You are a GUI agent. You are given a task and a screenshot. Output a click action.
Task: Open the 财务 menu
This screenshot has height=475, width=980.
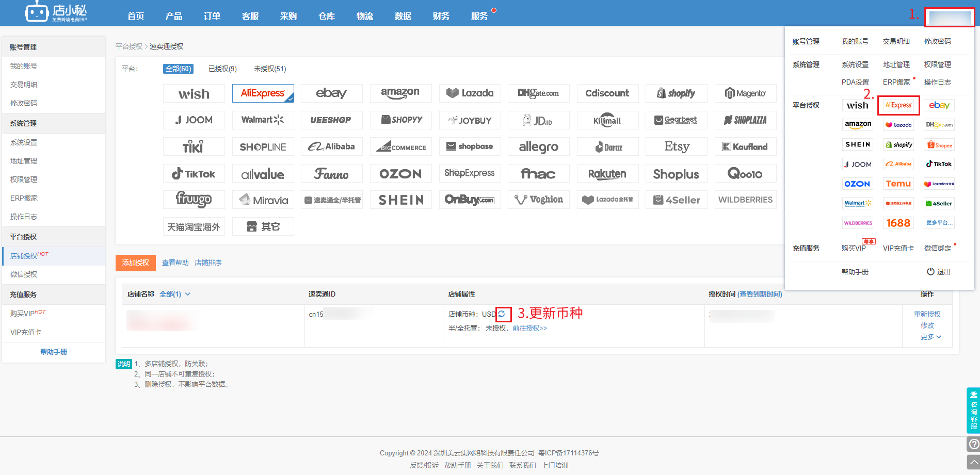(x=441, y=16)
